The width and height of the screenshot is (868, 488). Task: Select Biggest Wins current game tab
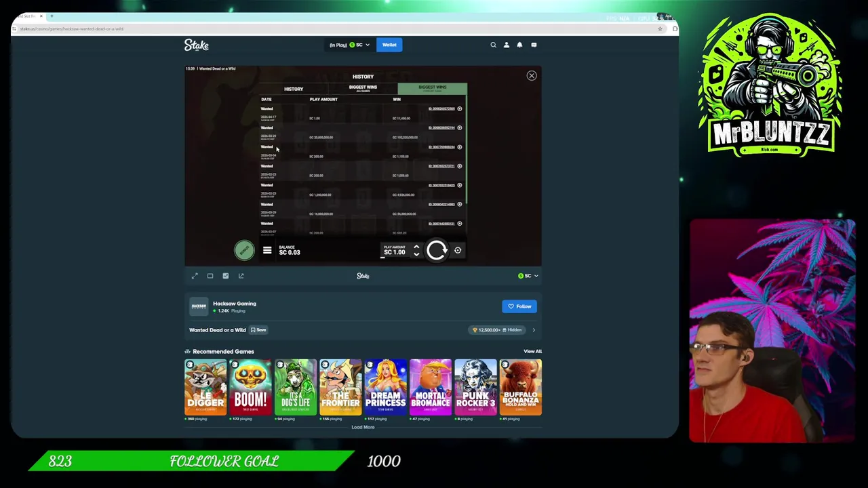pyautogui.click(x=433, y=89)
